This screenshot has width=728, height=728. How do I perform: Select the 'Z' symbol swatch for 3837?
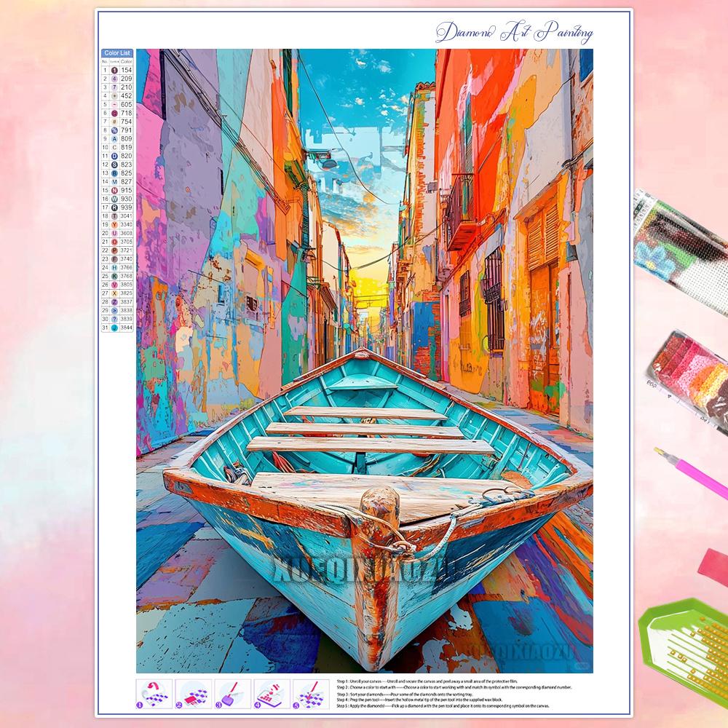pyautogui.click(x=114, y=302)
